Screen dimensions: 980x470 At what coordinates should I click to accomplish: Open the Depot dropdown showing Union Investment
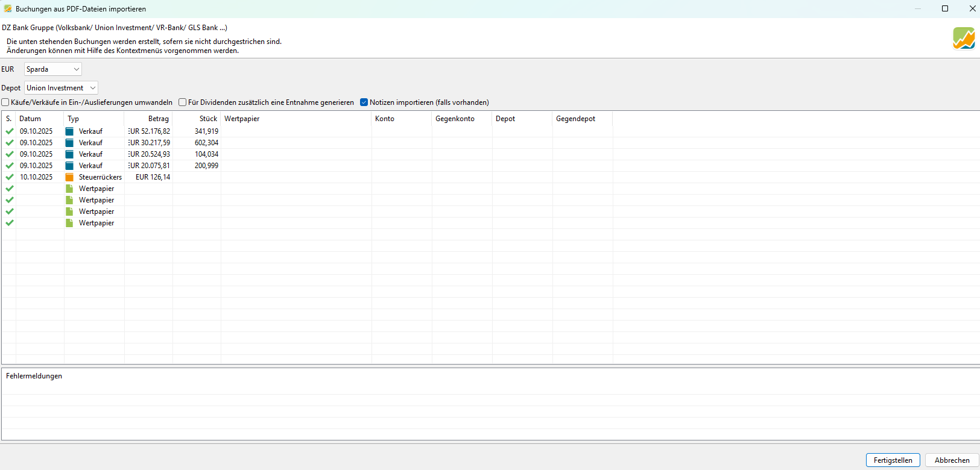pos(61,88)
